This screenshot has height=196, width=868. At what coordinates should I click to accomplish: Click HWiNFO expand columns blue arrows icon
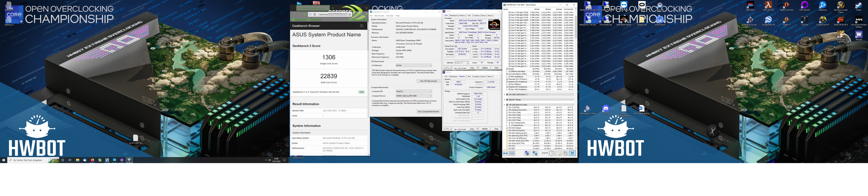(505, 153)
